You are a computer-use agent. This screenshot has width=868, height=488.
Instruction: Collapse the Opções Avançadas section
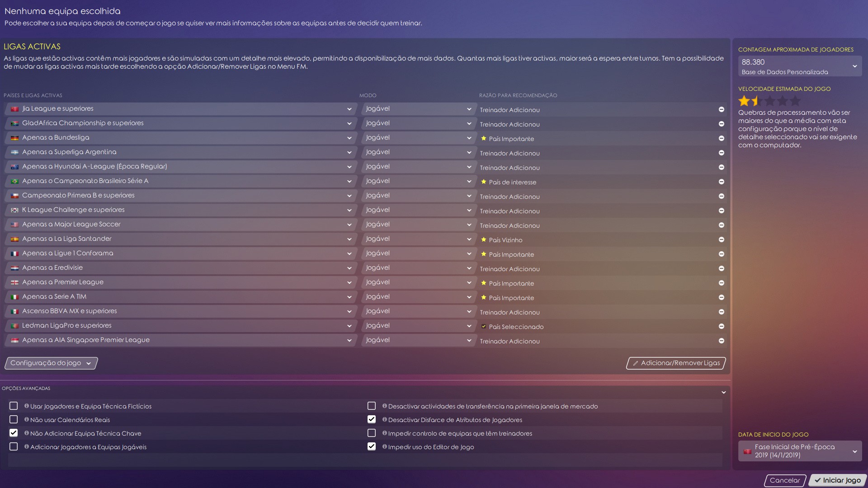[x=723, y=392]
